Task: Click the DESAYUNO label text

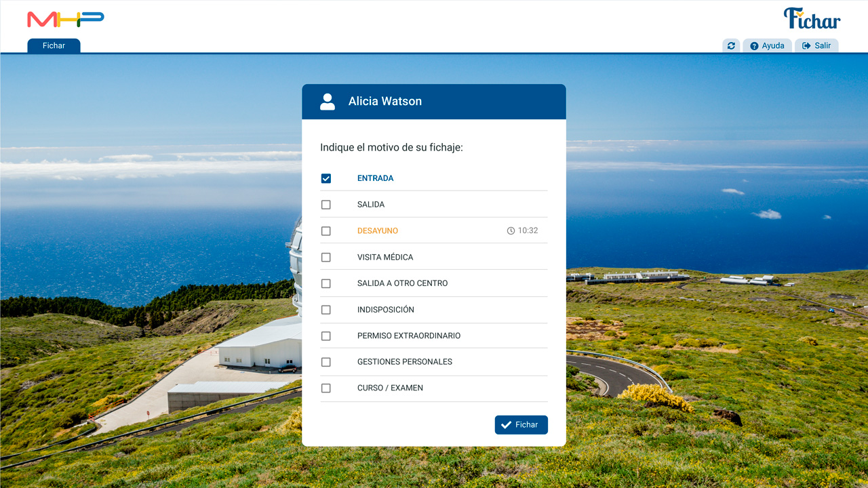Action: [378, 231]
